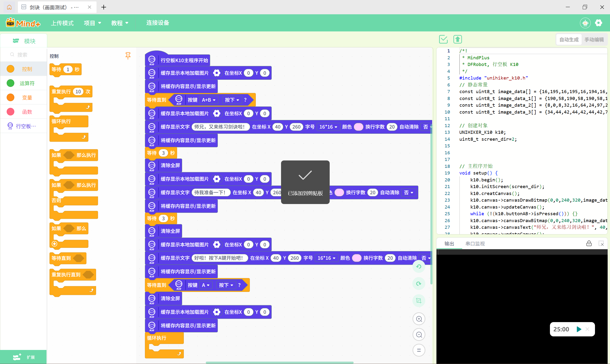This screenshot has width=610, height=364.
Task: Click the upload to device icon
Action: pos(457,39)
